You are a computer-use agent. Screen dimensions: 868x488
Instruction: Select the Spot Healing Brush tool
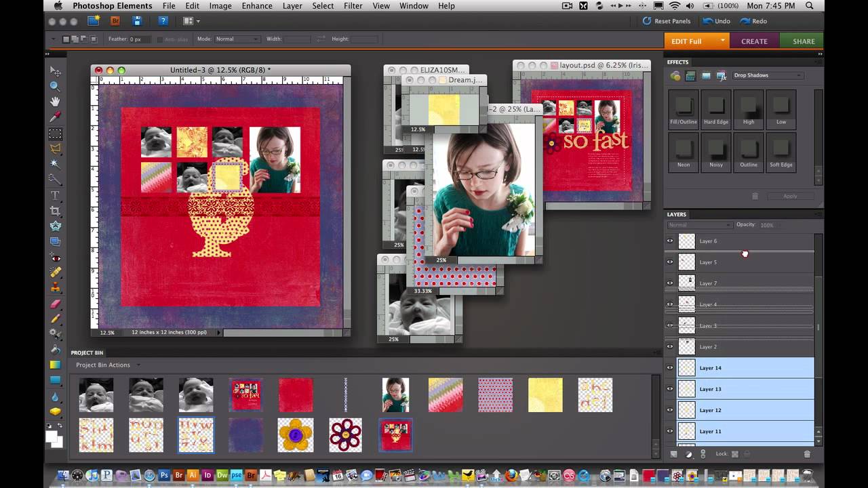coord(56,272)
